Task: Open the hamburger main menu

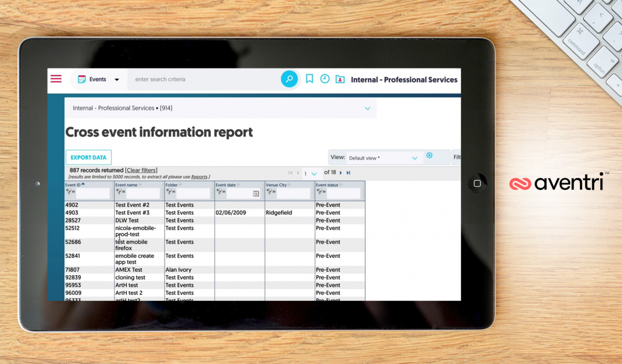Action: tap(56, 79)
